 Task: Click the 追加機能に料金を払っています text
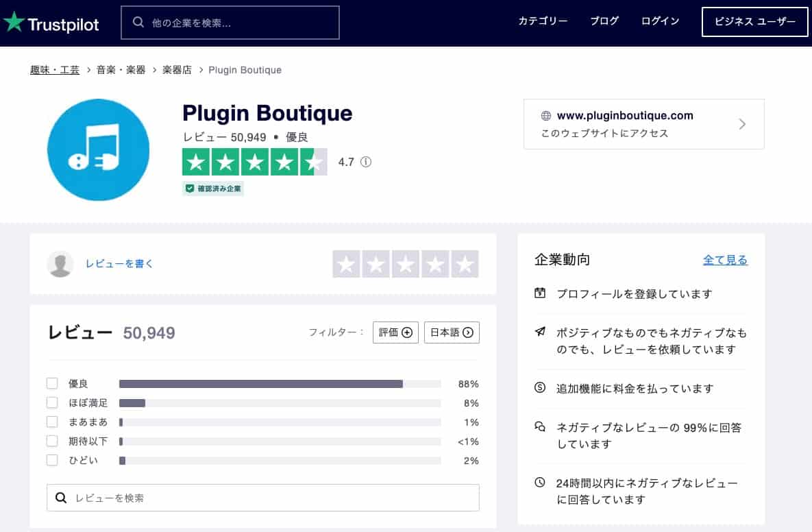pos(635,389)
